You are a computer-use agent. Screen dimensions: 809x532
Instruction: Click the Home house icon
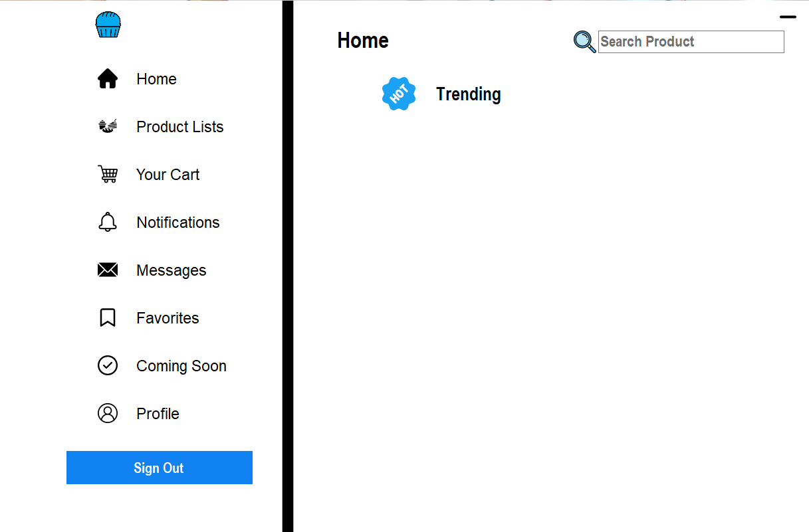(108, 79)
